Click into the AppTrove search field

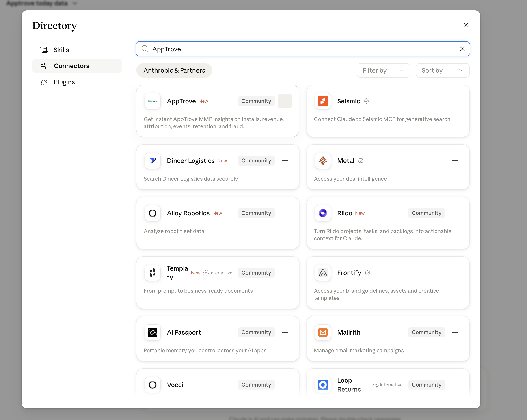click(x=303, y=49)
